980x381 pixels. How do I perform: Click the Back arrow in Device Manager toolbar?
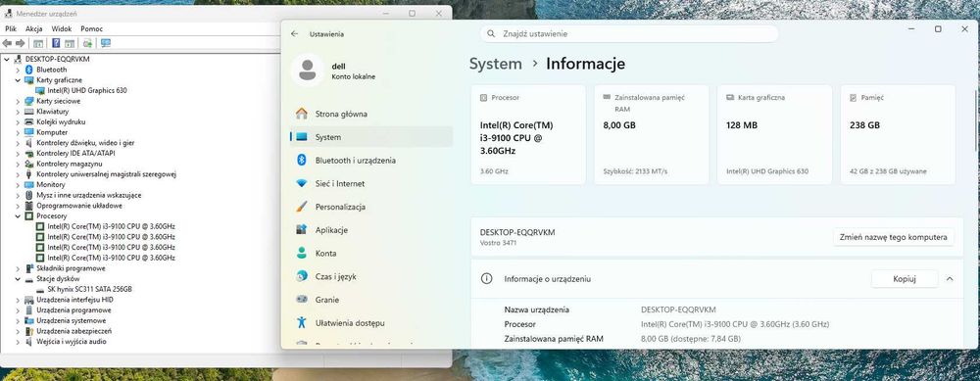click(x=7, y=43)
